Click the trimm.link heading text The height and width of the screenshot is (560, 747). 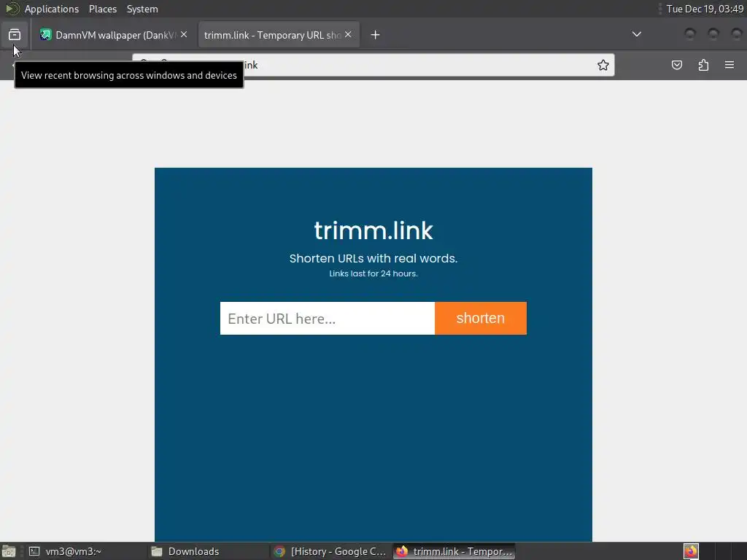point(373,230)
